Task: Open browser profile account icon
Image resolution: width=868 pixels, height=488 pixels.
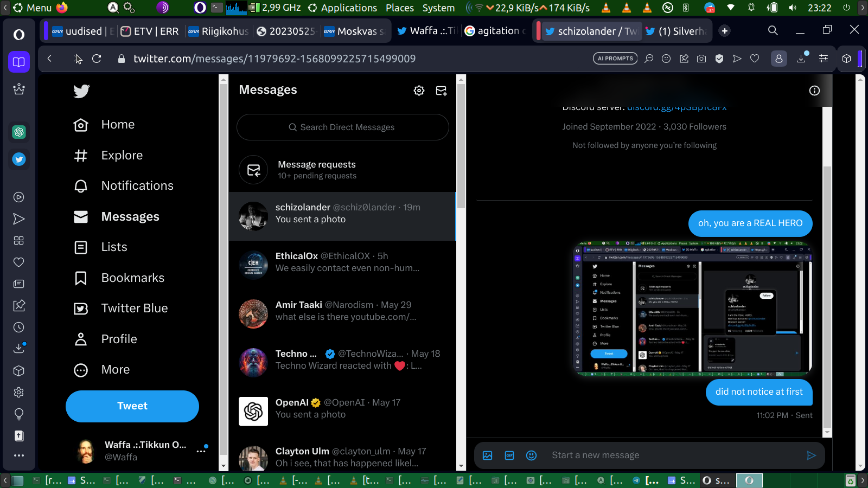Action: pyautogui.click(x=779, y=59)
